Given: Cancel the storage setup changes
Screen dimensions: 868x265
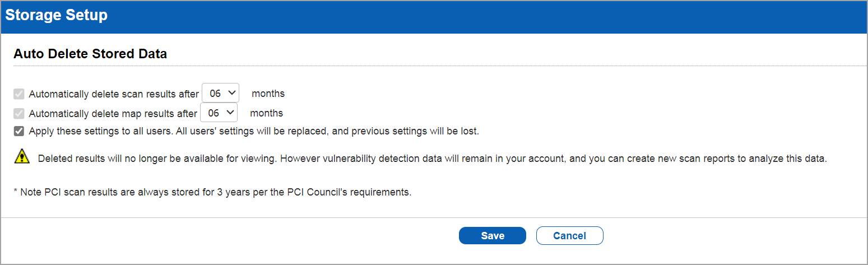Looking at the screenshot, I should click(569, 236).
